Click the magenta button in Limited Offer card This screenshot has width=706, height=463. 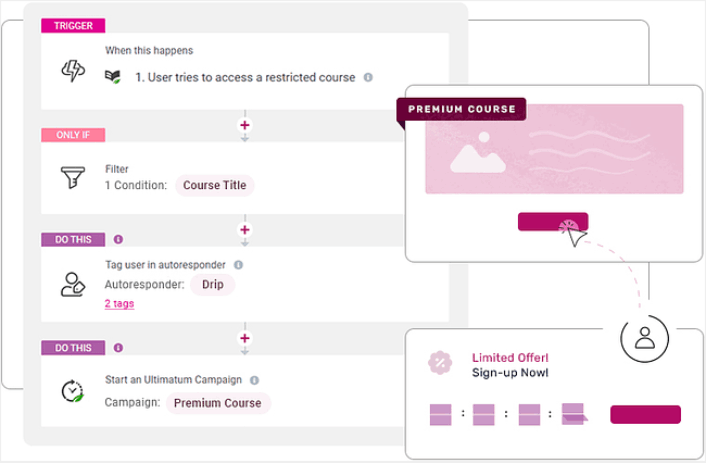tap(645, 414)
